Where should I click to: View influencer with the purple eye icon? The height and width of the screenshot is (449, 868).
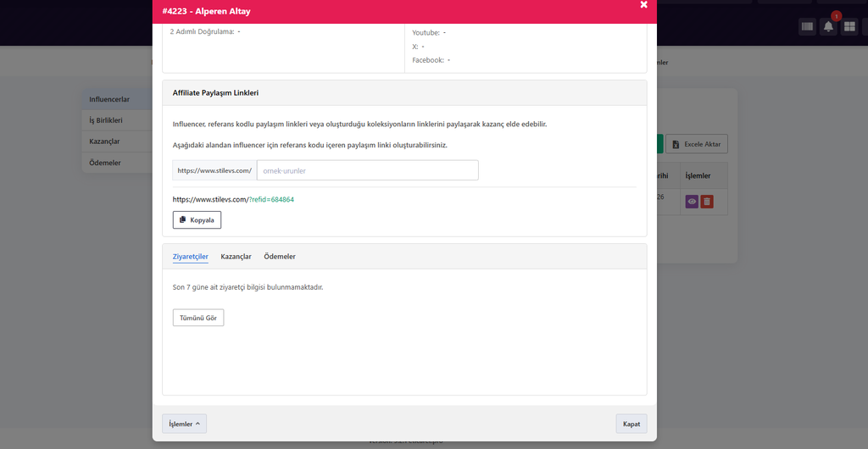(692, 202)
